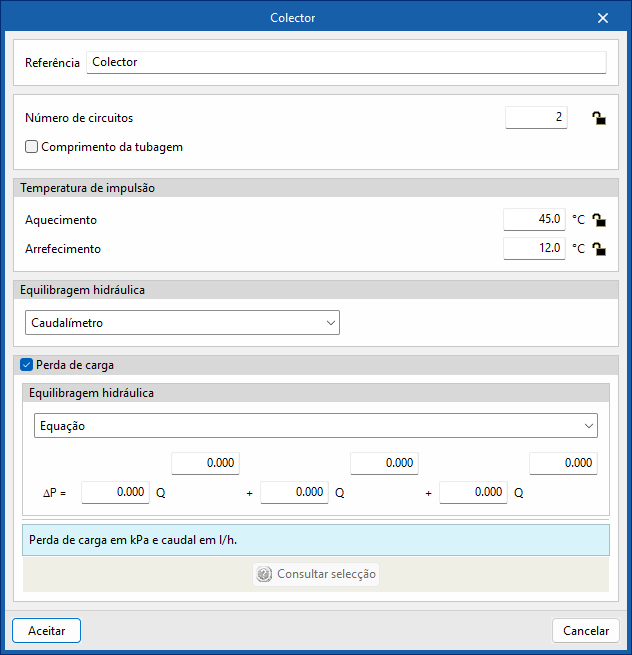Viewport: 632px width, 655px height.
Task: Edit the Arrefecimento temperature value 12.0
Action: point(534,249)
